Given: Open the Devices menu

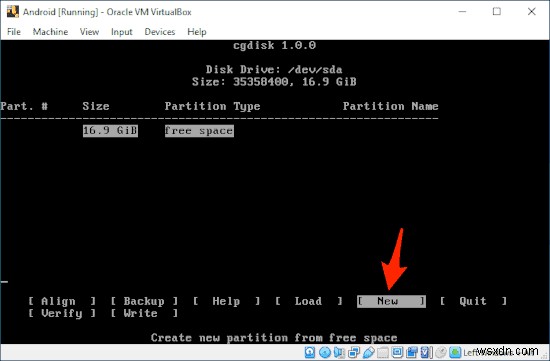Looking at the screenshot, I should pos(160,32).
